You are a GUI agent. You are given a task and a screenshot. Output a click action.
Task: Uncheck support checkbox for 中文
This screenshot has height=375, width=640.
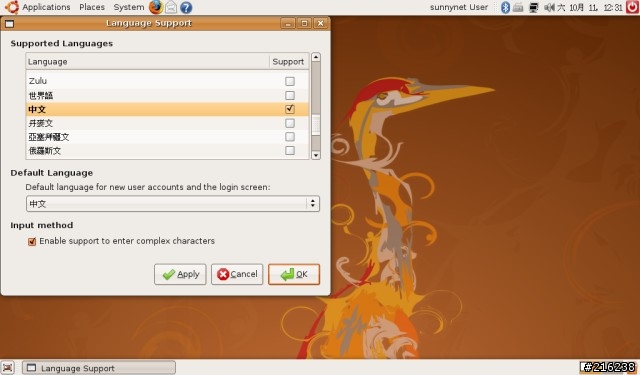click(290, 109)
